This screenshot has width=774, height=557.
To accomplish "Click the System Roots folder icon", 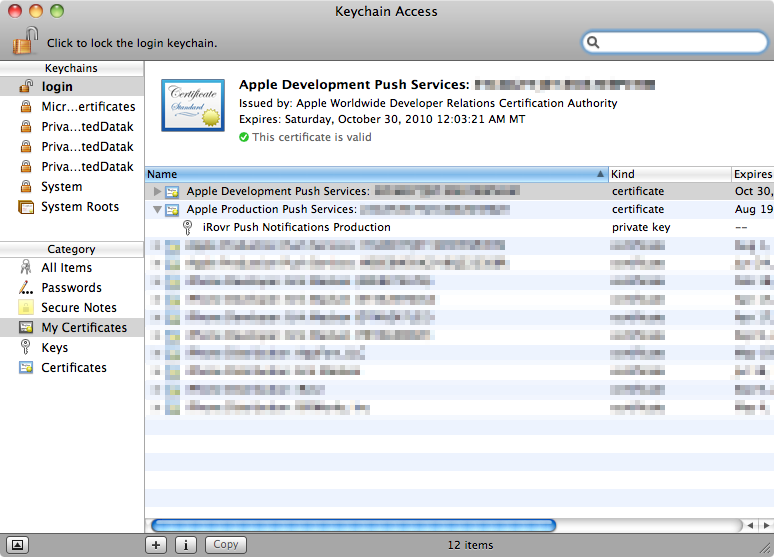I will coord(26,207).
